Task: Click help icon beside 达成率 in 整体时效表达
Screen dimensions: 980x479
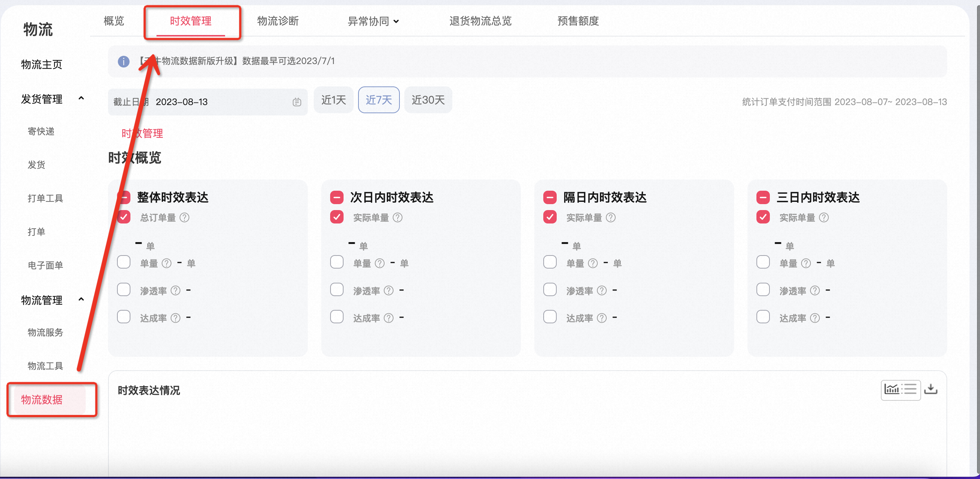Action: coord(175,318)
